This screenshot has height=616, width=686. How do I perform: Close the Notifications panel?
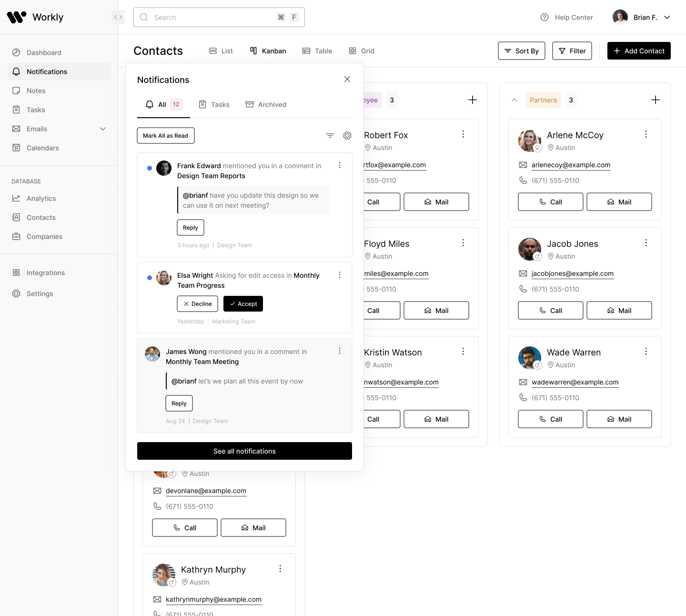coord(347,80)
